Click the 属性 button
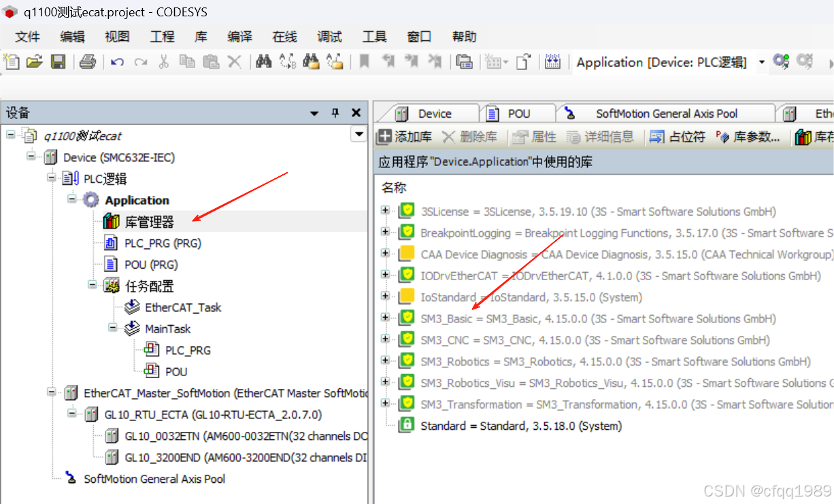 [535, 137]
